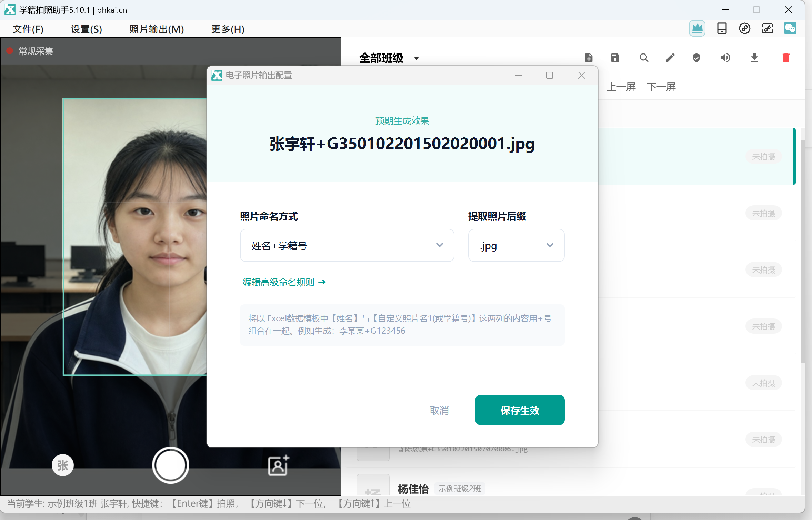Toggle the speaker sound icon
Image resolution: width=812 pixels, height=520 pixels.
tap(725, 58)
